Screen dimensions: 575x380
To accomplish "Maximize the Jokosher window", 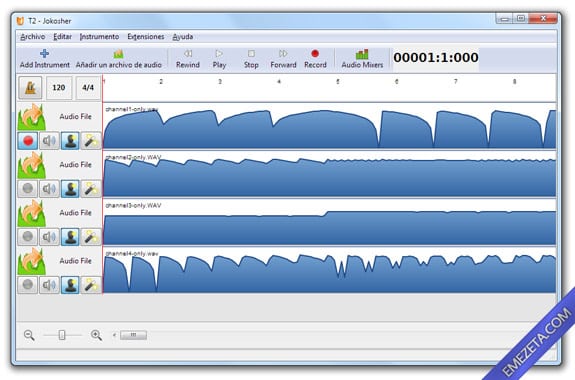I will pyautogui.click(x=521, y=18).
